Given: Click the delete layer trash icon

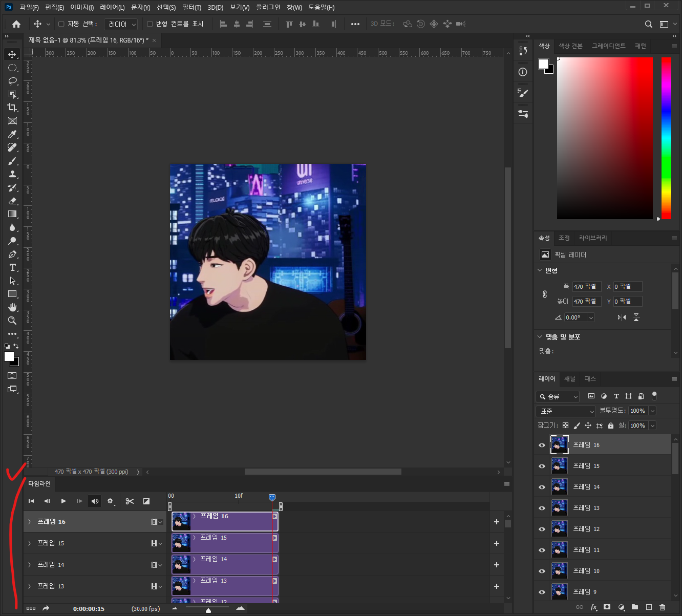Looking at the screenshot, I should (663, 607).
